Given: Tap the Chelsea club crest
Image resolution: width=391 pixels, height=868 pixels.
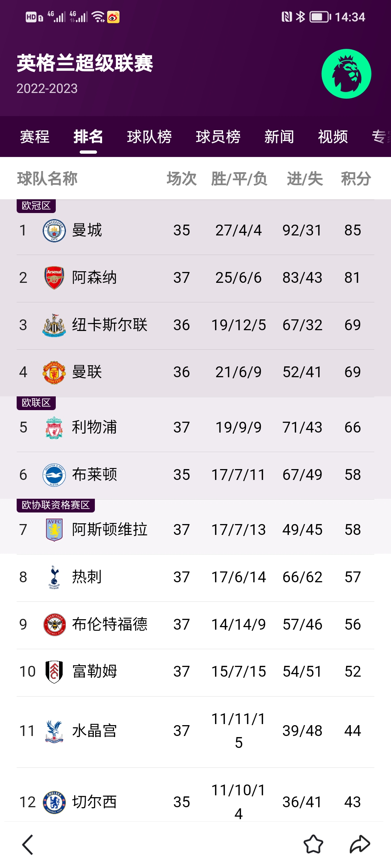Looking at the screenshot, I should click(54, 802).
